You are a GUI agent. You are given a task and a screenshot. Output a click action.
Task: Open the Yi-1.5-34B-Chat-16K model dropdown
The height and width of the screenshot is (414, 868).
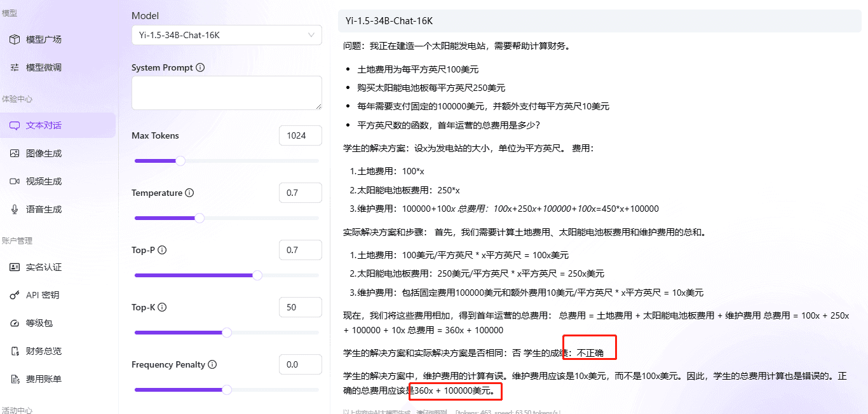(x=226, y=35)
